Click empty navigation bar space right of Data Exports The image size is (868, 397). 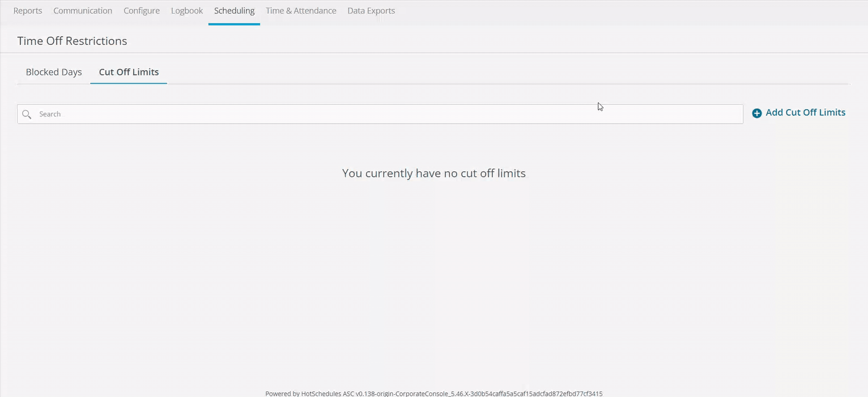click(x=623, y=11)
